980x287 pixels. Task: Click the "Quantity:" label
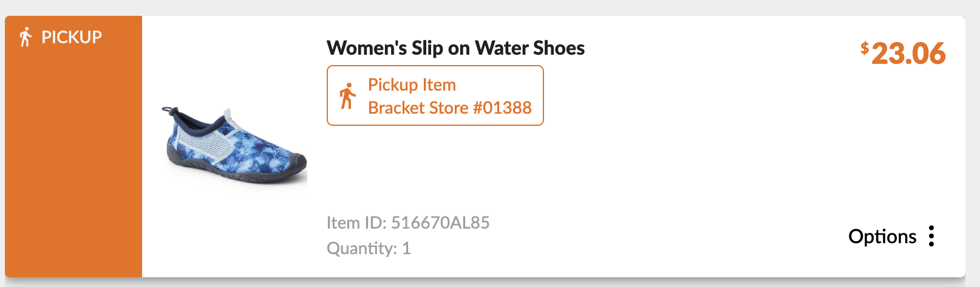point(362,248)
